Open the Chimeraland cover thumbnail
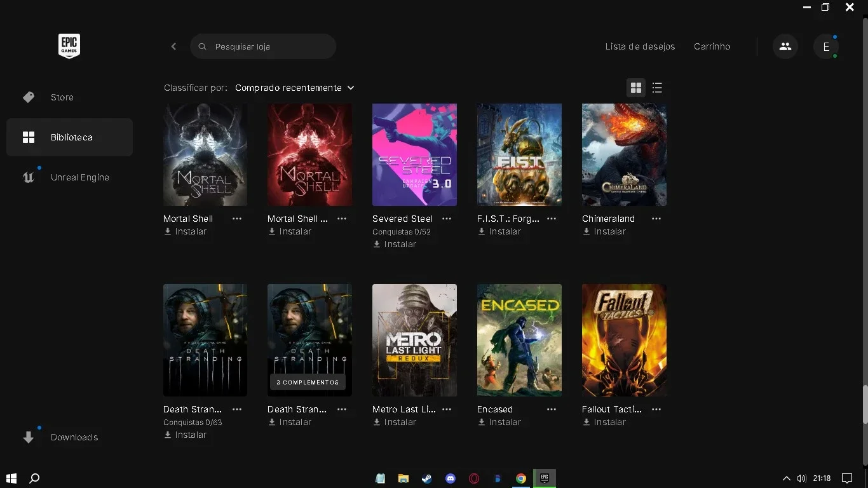The width and height of the screenshot is (868, 488). [x=624, y=154]
